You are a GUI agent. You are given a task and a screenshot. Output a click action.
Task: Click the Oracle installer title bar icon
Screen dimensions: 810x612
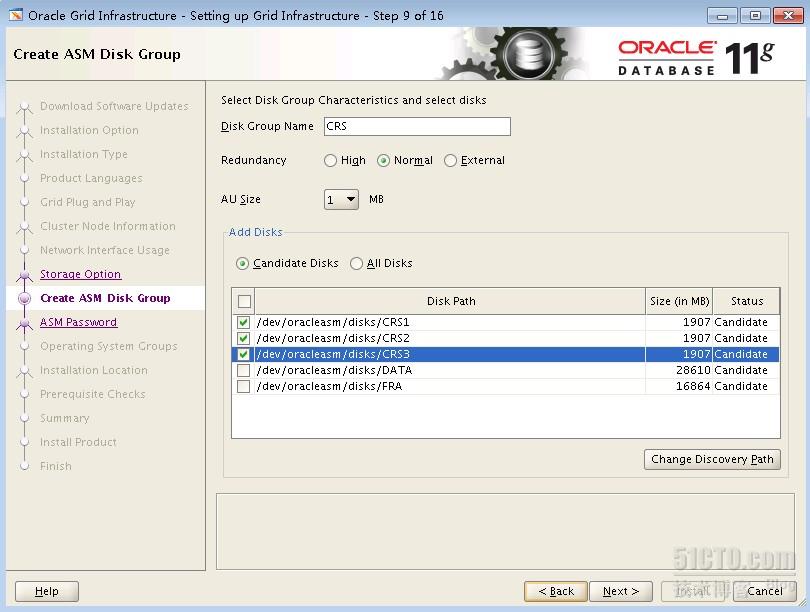[16, 15]
